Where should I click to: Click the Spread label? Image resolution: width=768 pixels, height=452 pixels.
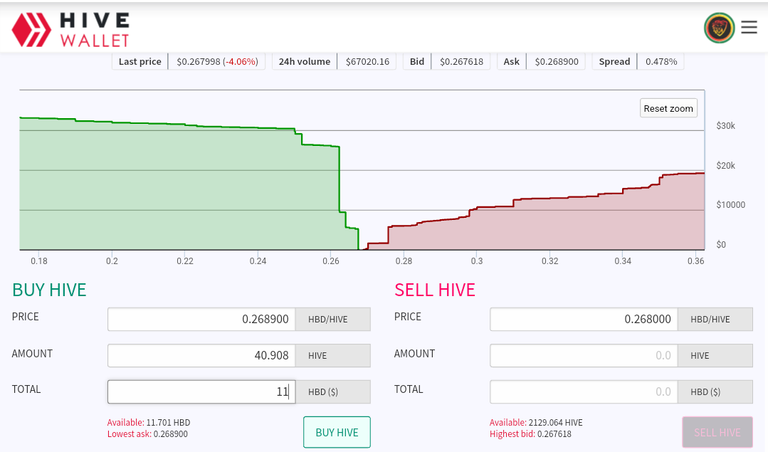[x=614, y=62]
